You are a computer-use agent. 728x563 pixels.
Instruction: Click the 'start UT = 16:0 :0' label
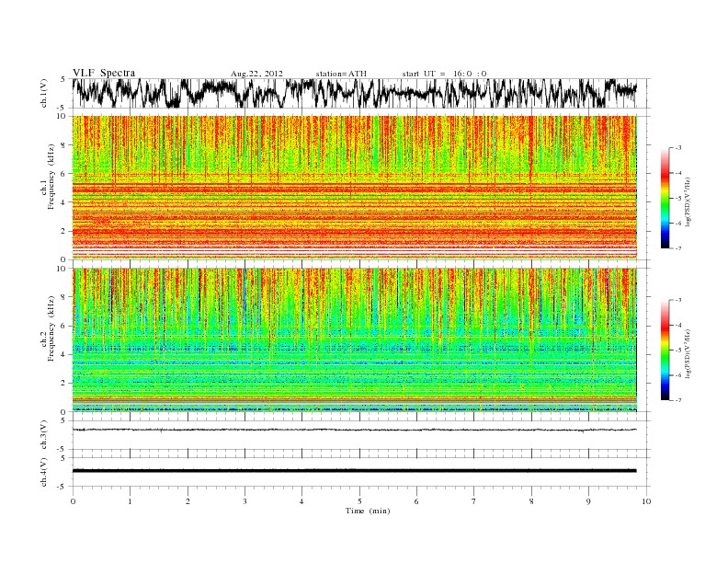444,74
